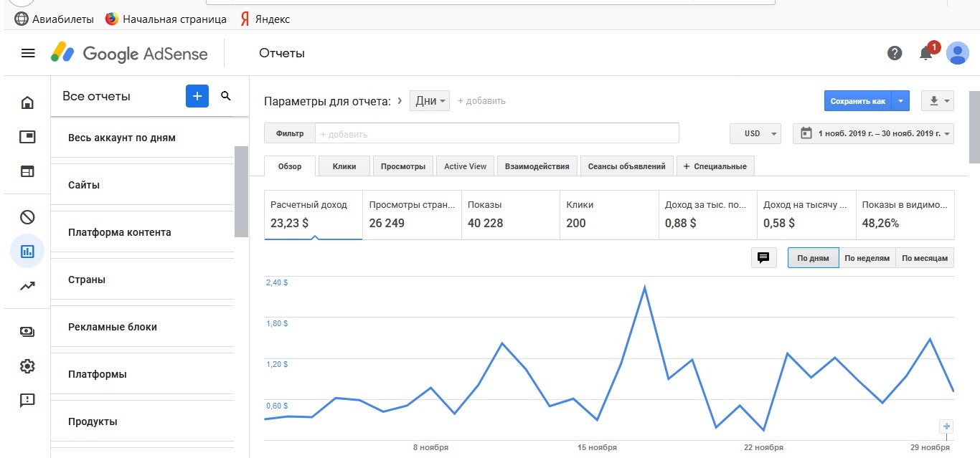Switch chart to По месяцам
The image size is (980, 458).
[925, 258]
